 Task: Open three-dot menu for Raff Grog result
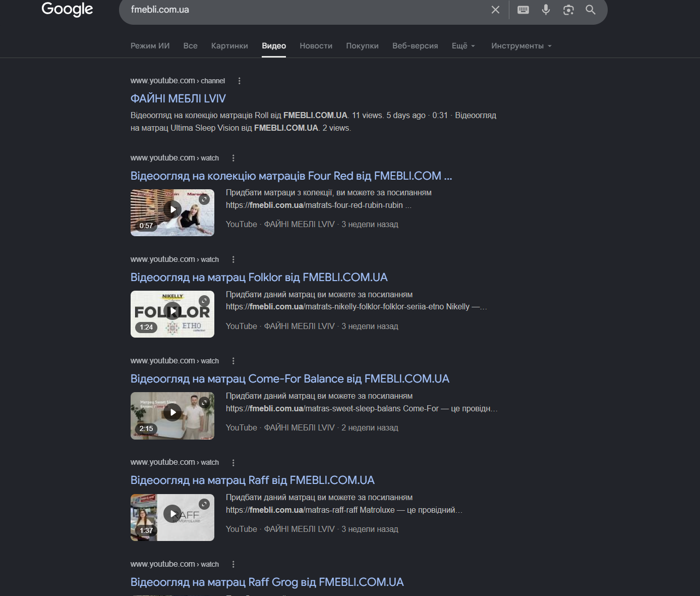tap(233, 564)
